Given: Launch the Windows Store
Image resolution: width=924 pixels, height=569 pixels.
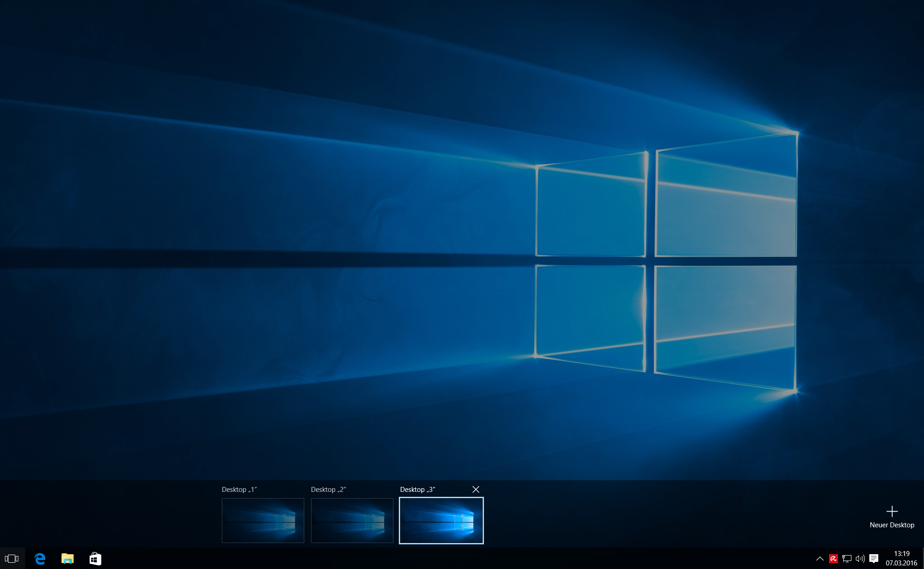Looking at the screenshot, I should [95, 559].
